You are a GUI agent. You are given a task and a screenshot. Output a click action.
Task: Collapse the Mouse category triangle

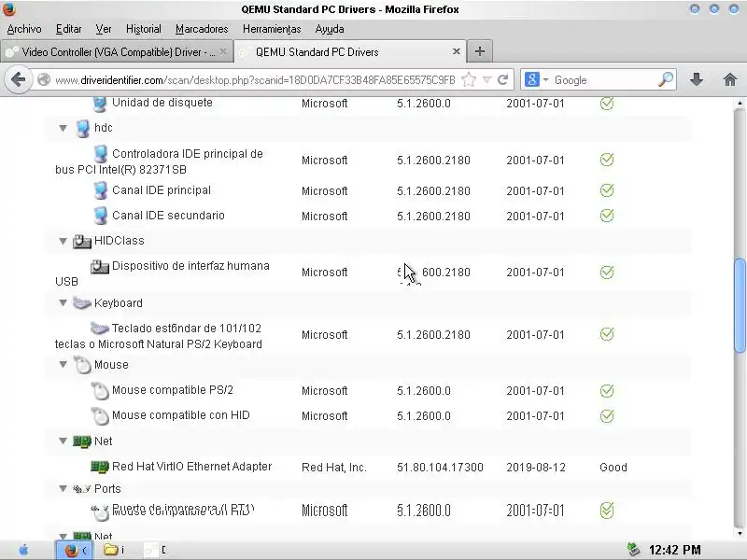click(63, 364)
